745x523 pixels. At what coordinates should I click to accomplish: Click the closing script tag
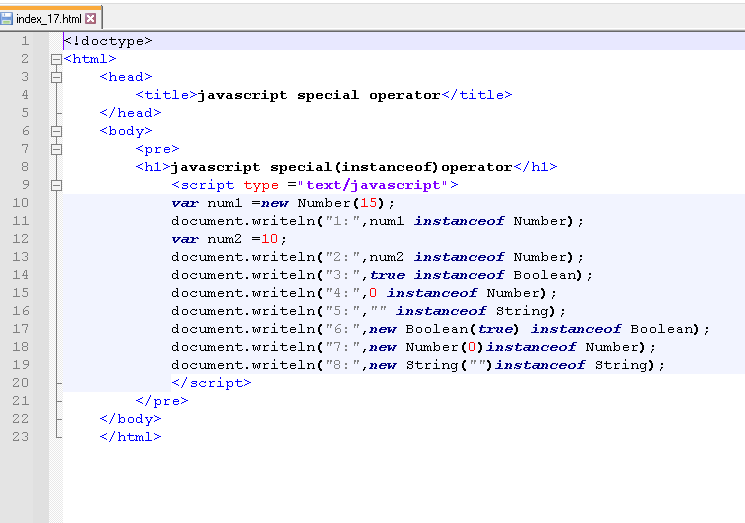click(x=211, y=383)
